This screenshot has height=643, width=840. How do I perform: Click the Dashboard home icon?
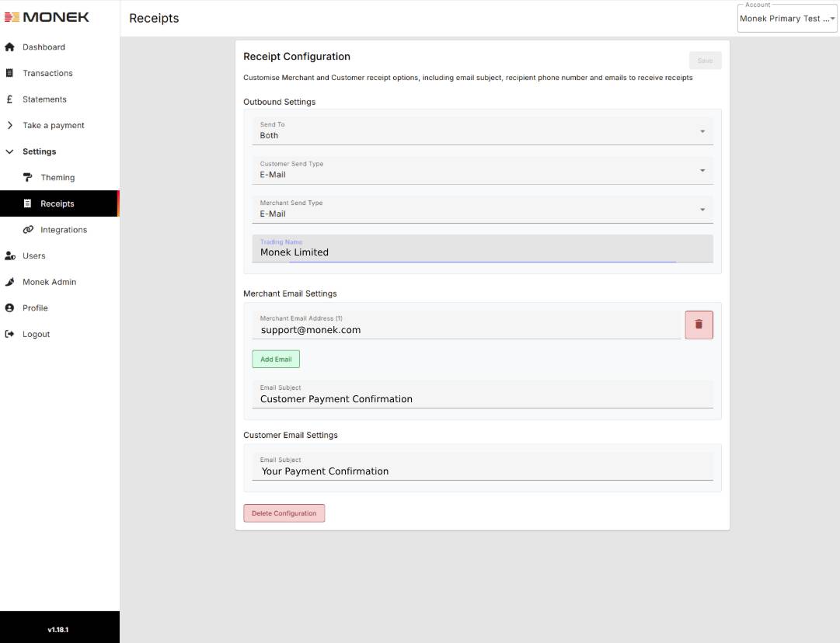pos(9,47)
